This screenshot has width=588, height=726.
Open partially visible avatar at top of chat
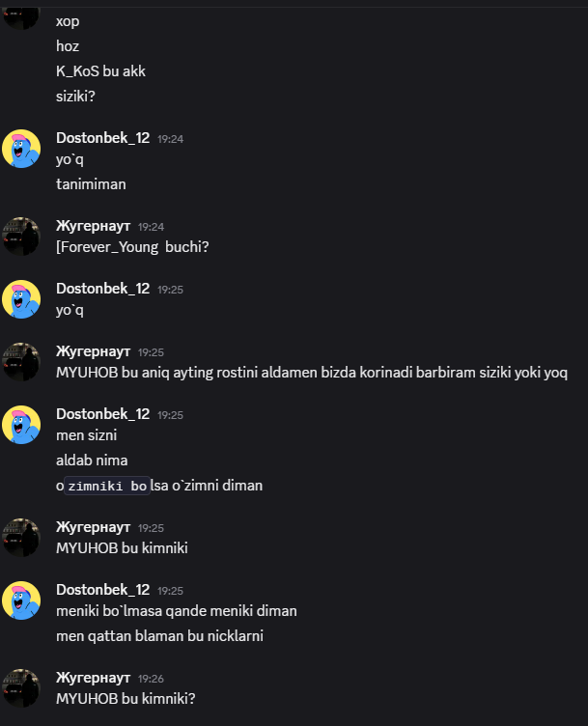pyautogui.click(x=21, y=18)
